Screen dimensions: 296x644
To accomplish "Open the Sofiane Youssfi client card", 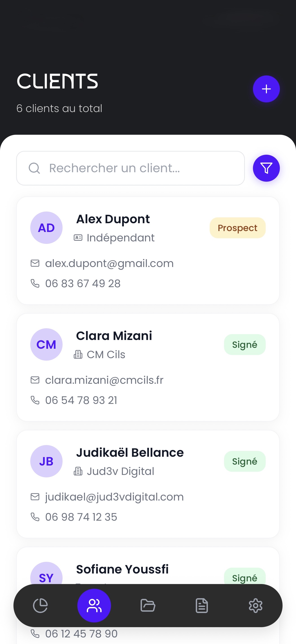I will point(122,569).
